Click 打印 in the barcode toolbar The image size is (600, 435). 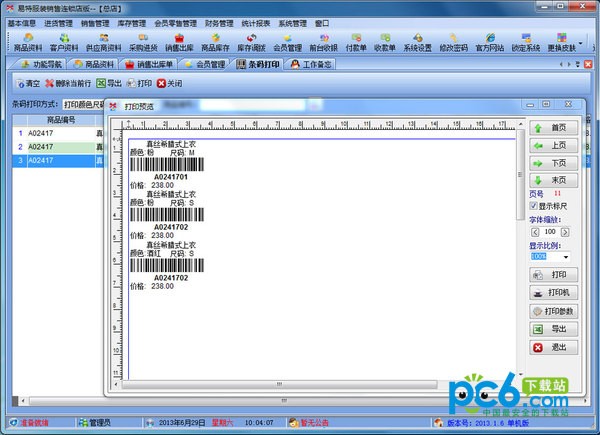[x=139, y=83]
